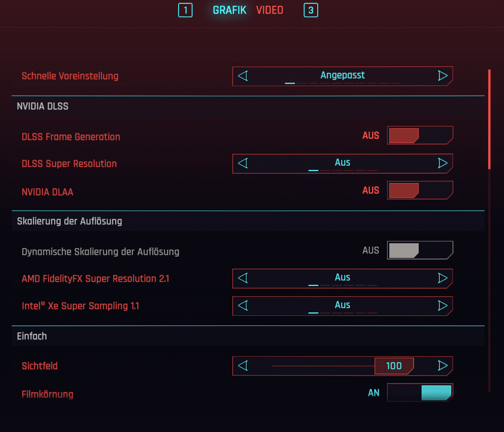Select the Sichtfeld label
The width and height of the screenshot is (504, 432).
pyautogui.click(x=40, y=366)
